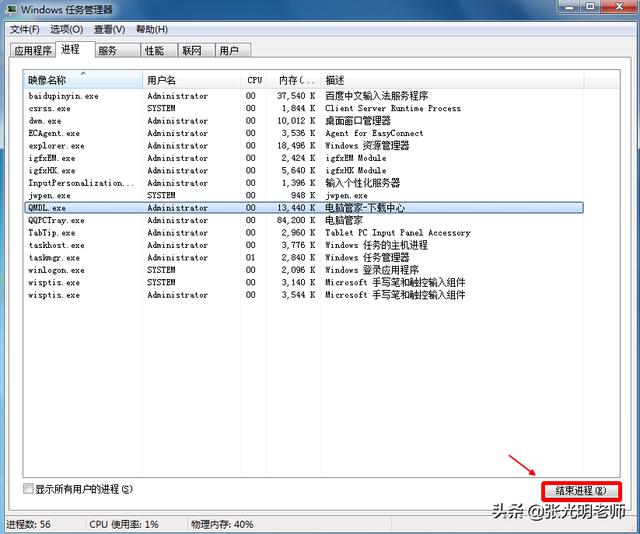Open the 查看(V) menu
640x534 pixels.
tap(110, 30)
